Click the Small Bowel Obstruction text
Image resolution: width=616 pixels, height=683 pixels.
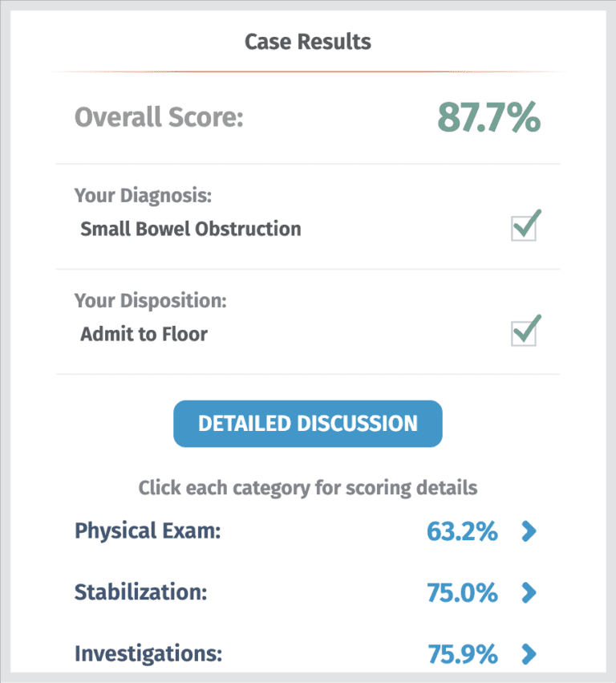190,228
